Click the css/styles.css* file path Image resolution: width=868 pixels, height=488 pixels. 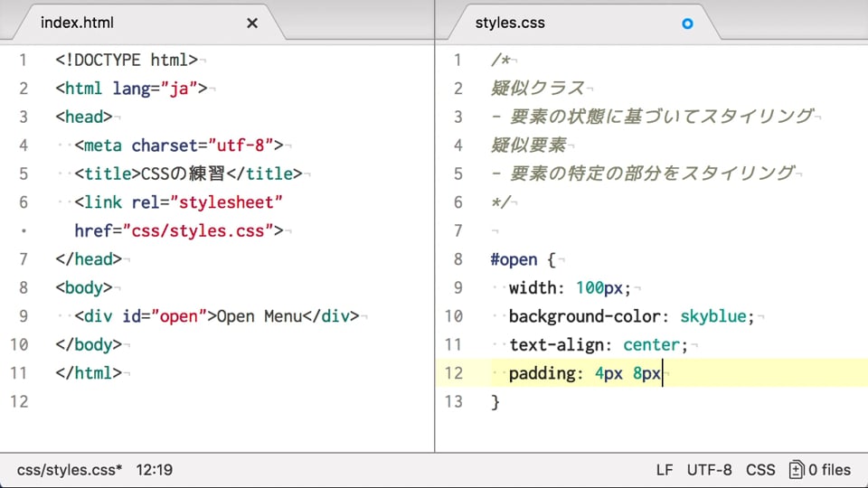pyautogui.click(x=70, y=470)
